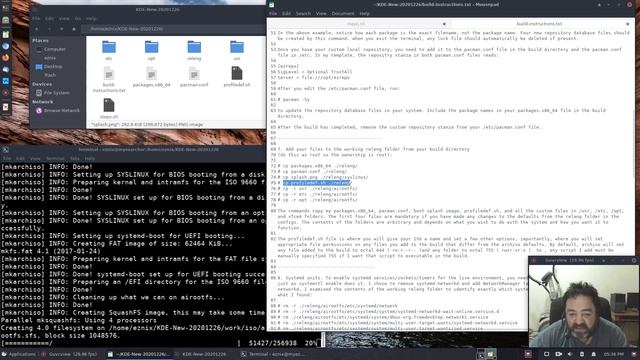Open File menu in file manager
Image resolution: width=640 pixels, height=360 pixels.
(36, 18)
